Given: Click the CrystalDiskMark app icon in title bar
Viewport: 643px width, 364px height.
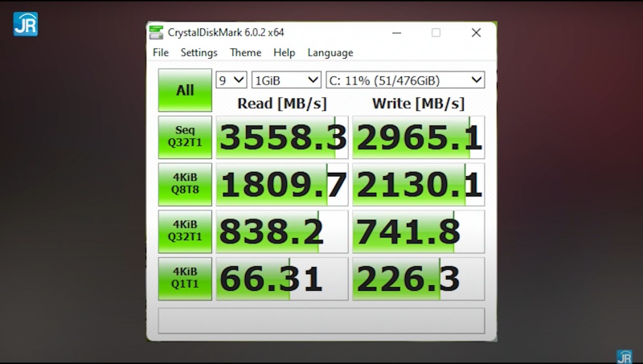Looking at the screenshot, I should (156, 33).
